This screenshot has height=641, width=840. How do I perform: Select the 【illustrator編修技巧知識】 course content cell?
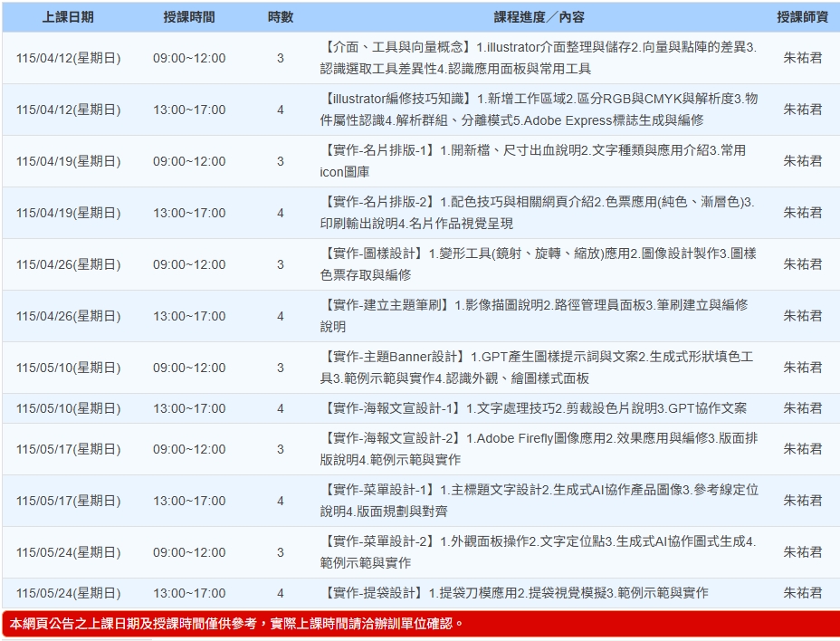[x=539, y=110]
